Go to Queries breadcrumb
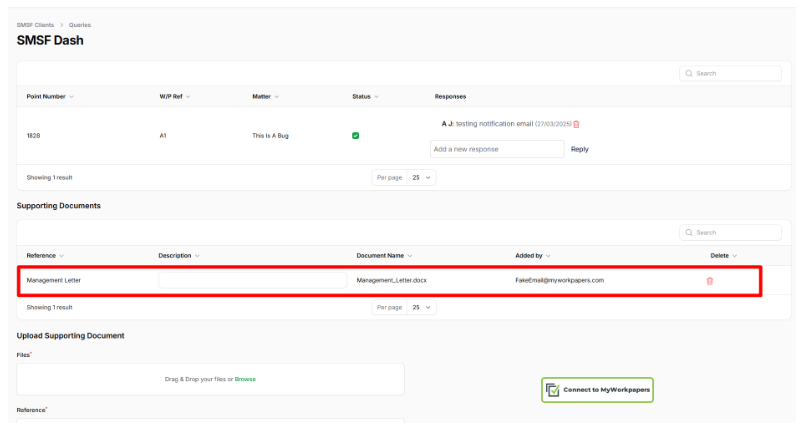Screen dimensions: 811x434 pos(80,24)
